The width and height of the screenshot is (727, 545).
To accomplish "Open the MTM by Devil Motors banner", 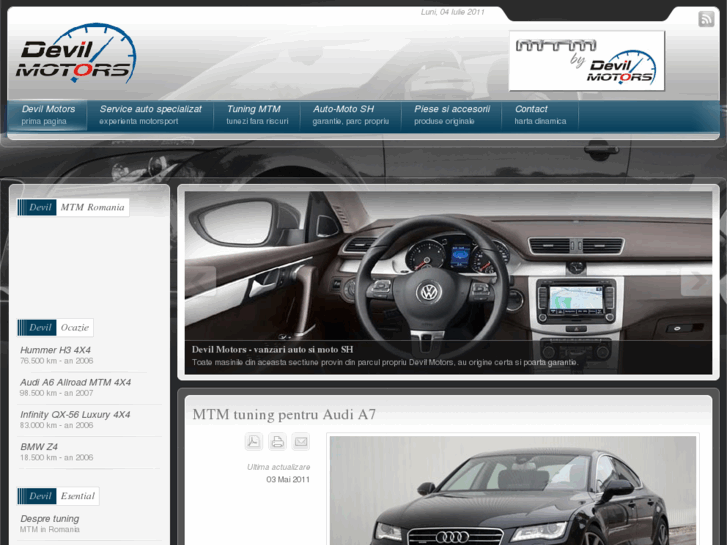I will (x=587, y=61).
